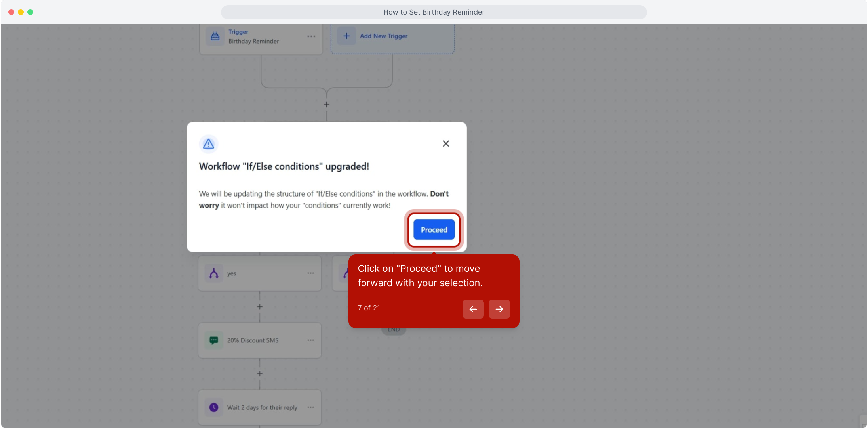Select the Add New Trigger link
This screenshot has width=868, height=428.
point(383,36)
